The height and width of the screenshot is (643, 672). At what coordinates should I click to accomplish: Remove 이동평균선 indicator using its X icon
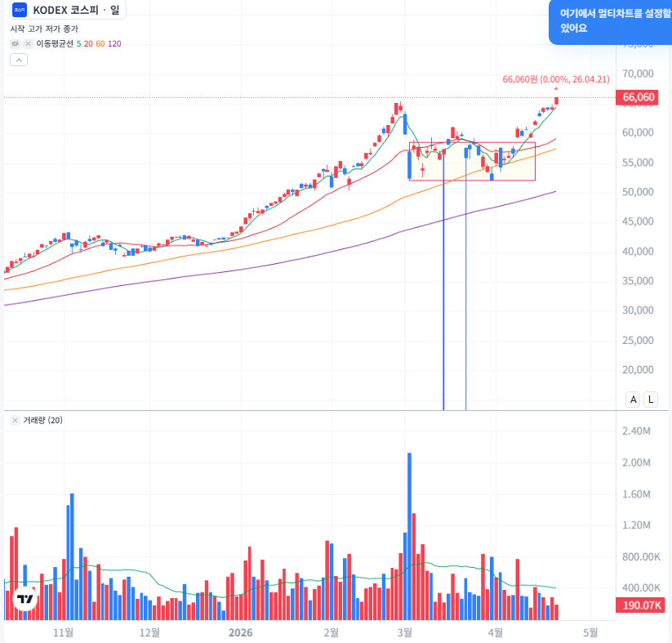pos(28,44)
